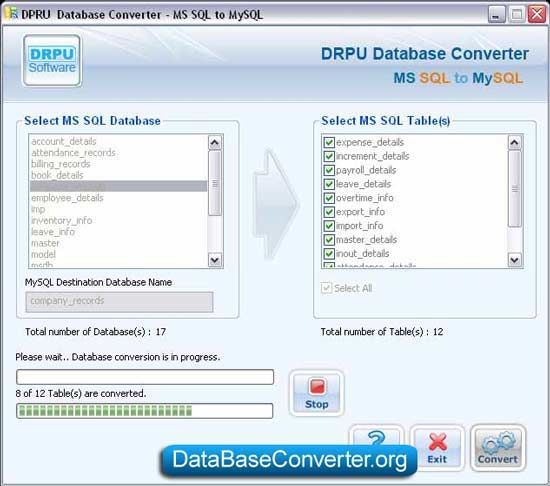Uncheck the overtime_info table

(329, 198)
